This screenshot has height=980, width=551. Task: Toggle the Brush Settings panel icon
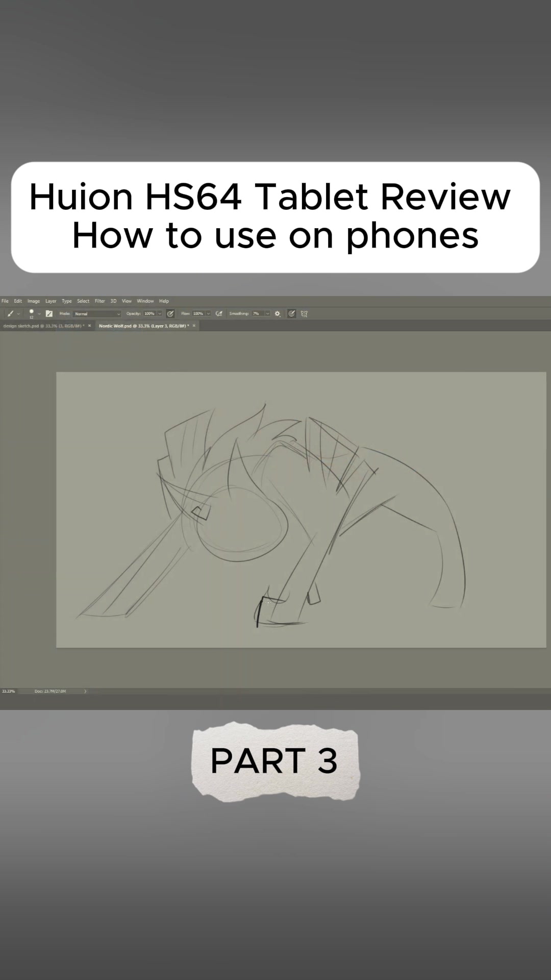click(x=49, y=313)
